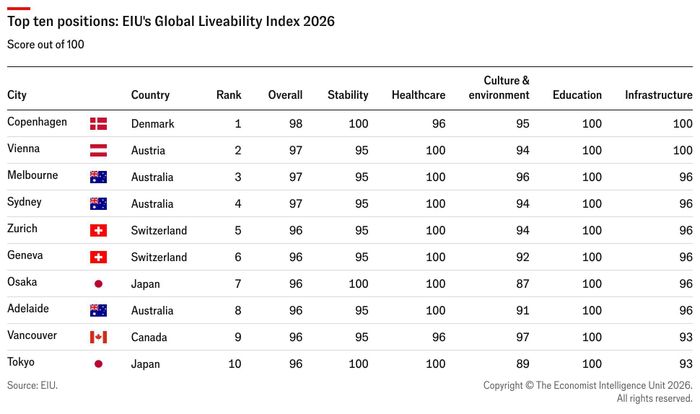Click the Copenhagen city name
The image size is (700, 414).
pyautogui.click(x=37, y=122)
